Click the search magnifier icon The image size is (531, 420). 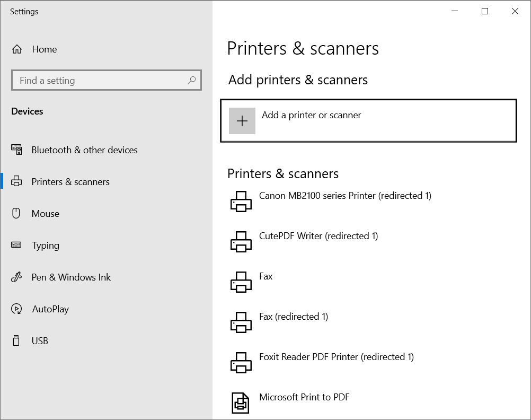pyautogui.click(x=192, y=80)
